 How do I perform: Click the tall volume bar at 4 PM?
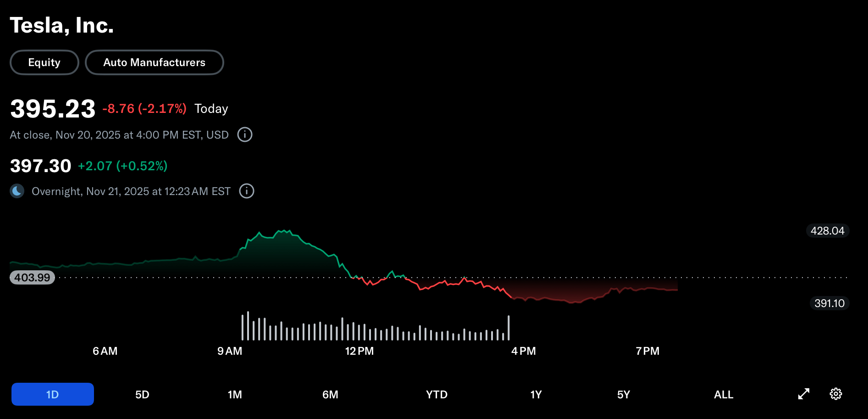click(509, 328)
